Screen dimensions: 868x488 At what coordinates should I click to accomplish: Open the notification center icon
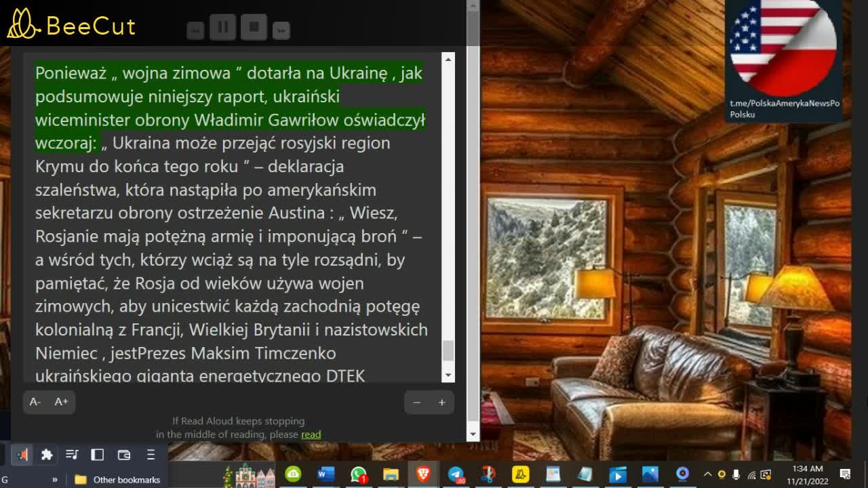(846, 474)
